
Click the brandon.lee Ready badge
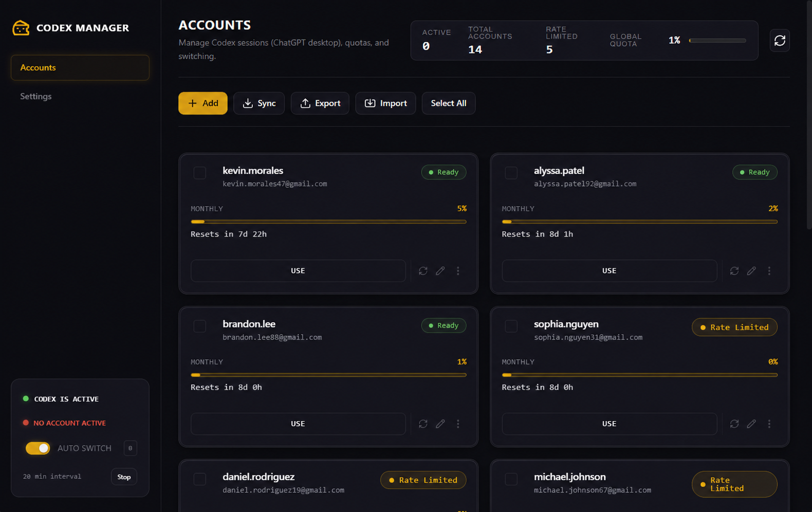444,325
